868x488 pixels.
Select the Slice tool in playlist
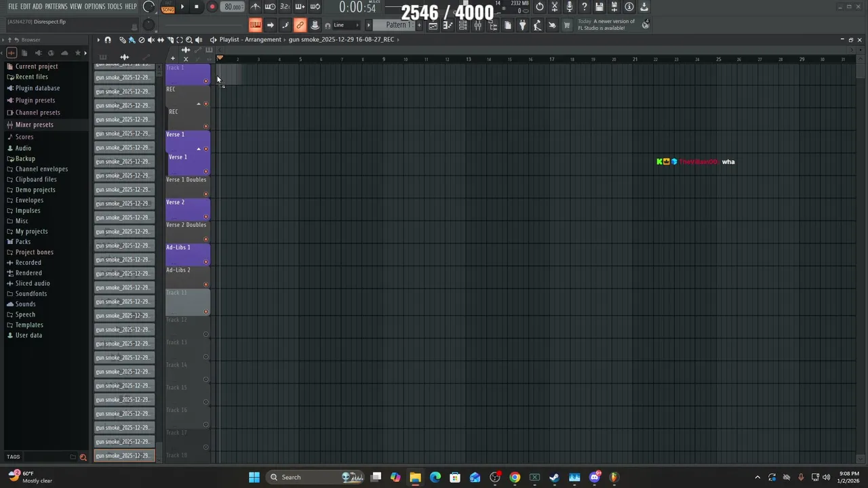click(170, 40)
